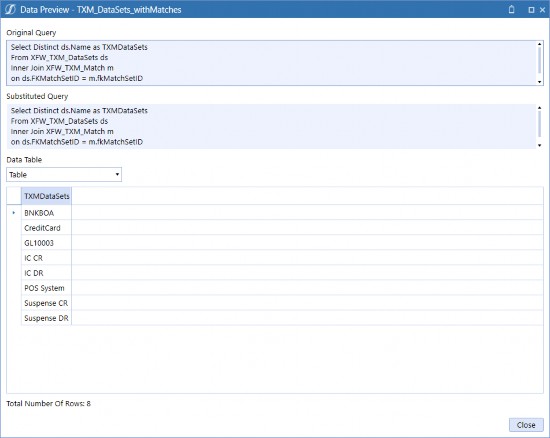Click inside the Original Query text box
Image resolution: width=550 pixels, height=438 pixels.
pos(271,63)
